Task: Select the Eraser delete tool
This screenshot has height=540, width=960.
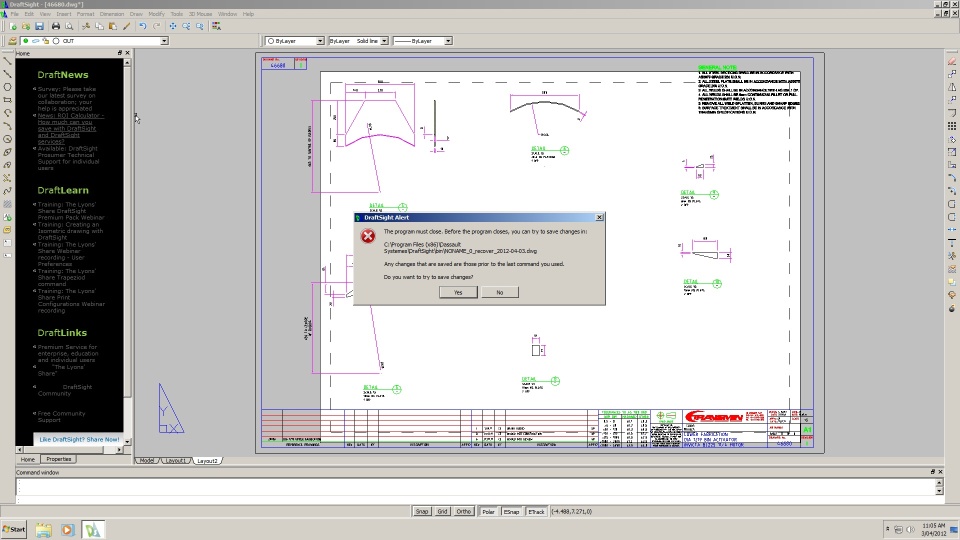Action: click(x=951, y=61)
